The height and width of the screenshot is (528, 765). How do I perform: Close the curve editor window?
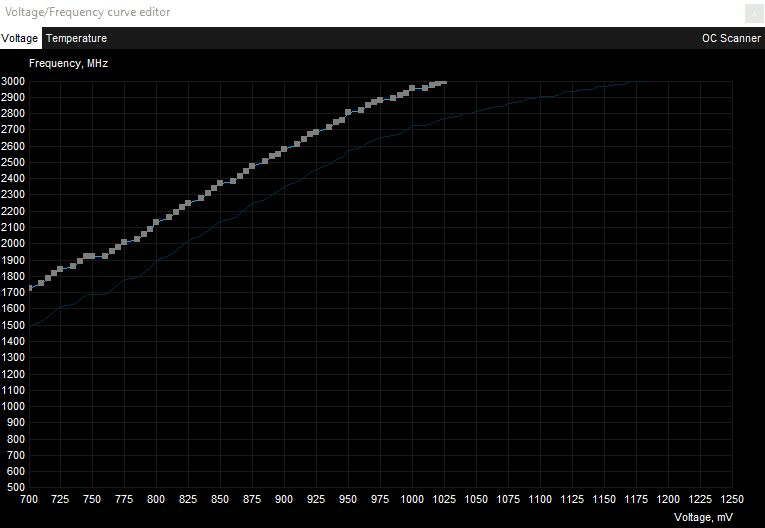[x=754, y=13]
